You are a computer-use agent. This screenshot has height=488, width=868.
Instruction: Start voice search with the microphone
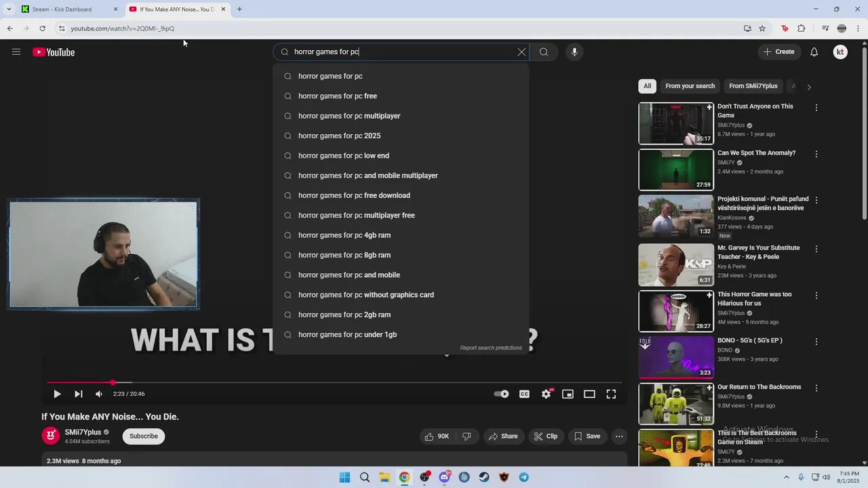pyautogui.click(x=574, y=52)
